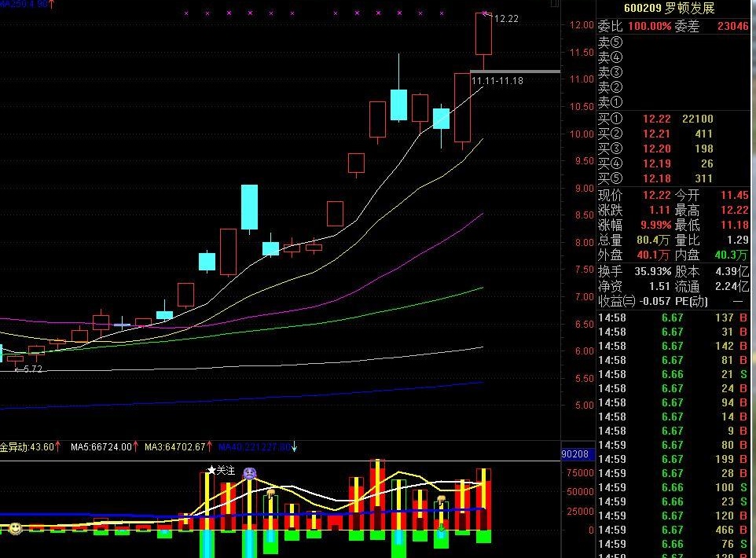Select the MA3:64702.67 indicator label
The width and height of the screenshot is (756, 558).
[175, 447]
